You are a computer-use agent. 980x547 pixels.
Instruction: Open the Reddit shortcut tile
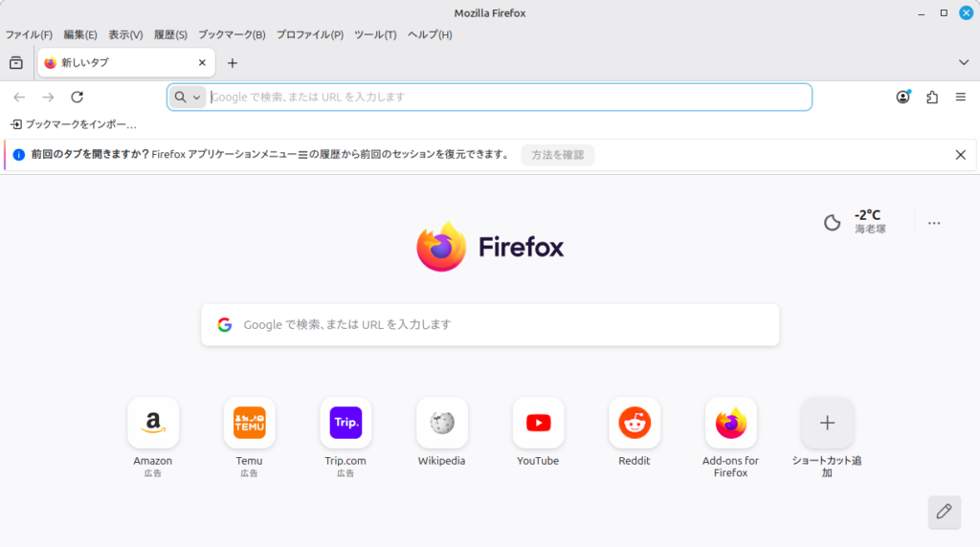coord(635,423)
